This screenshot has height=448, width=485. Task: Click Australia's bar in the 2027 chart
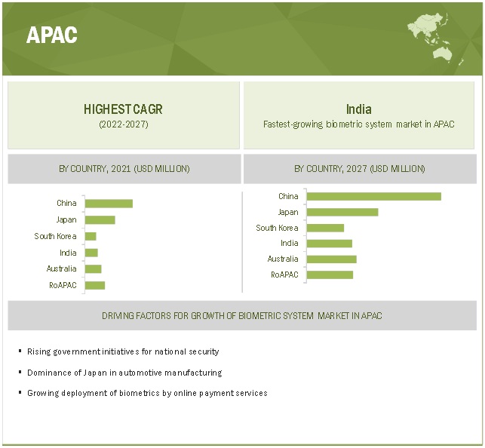331,259
